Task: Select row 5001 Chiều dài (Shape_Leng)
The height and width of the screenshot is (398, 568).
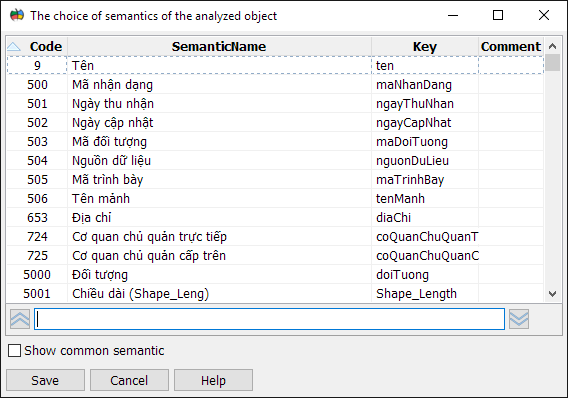Action: (275, 294)
